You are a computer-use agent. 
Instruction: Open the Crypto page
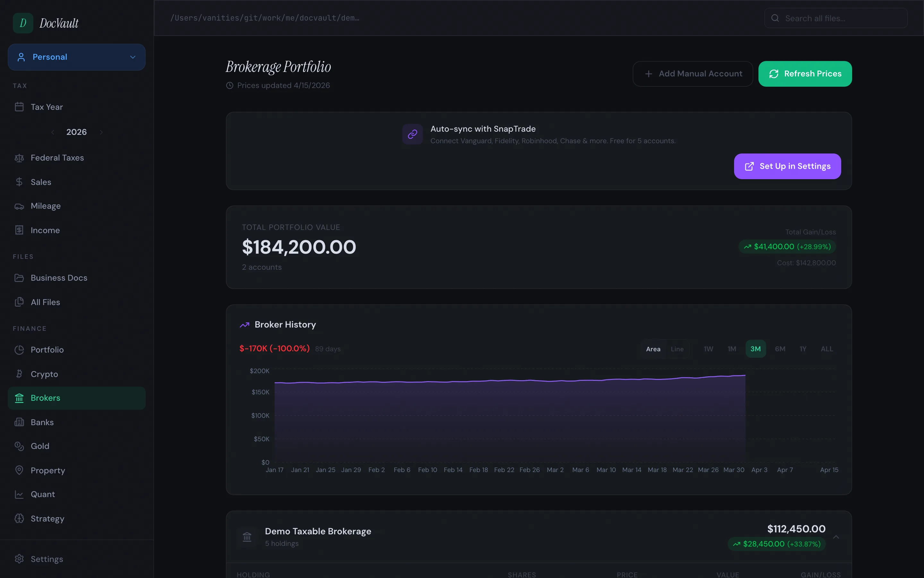76,374
